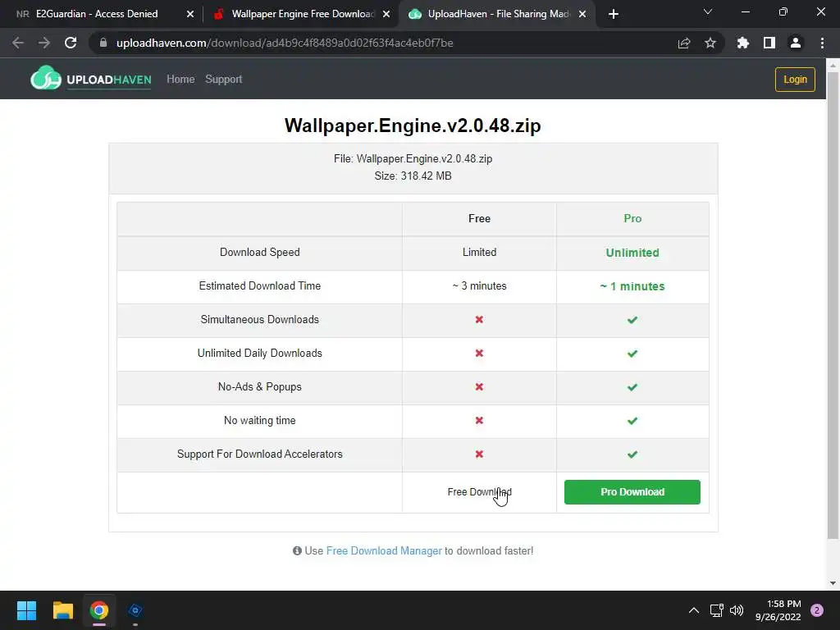840x630 pixels.
Task: Switch to the Wallpaper Engine Free Download tab
Action: (303, 14)
